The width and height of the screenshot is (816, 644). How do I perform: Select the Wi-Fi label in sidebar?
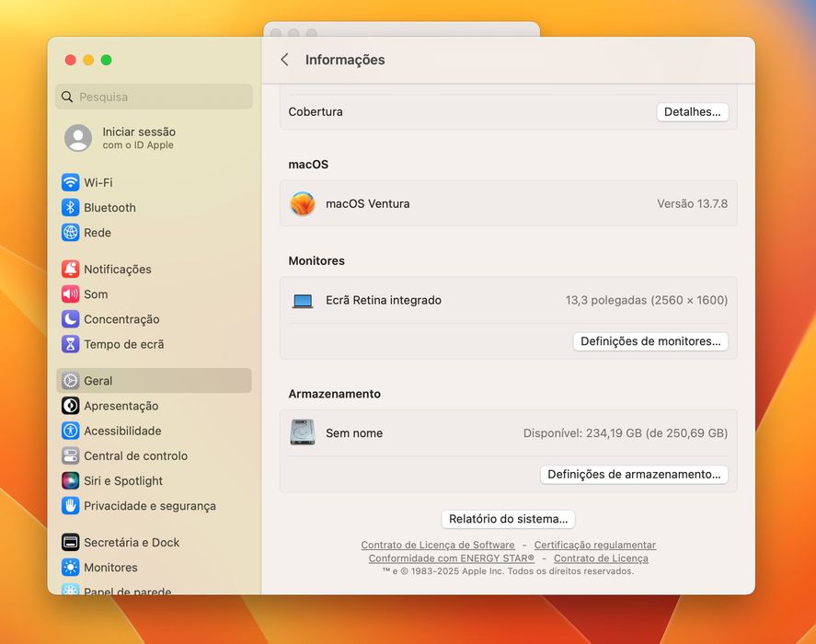click(98, 183)
